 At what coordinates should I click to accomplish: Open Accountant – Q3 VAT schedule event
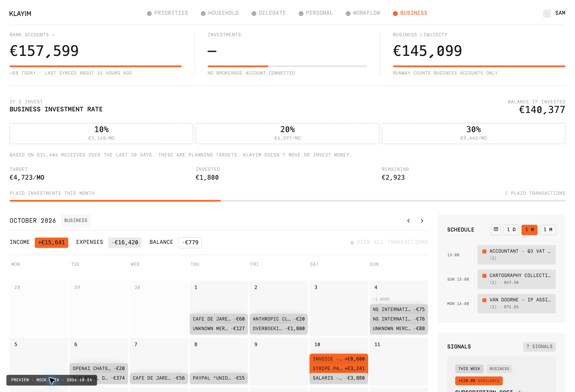click(516, 255)
